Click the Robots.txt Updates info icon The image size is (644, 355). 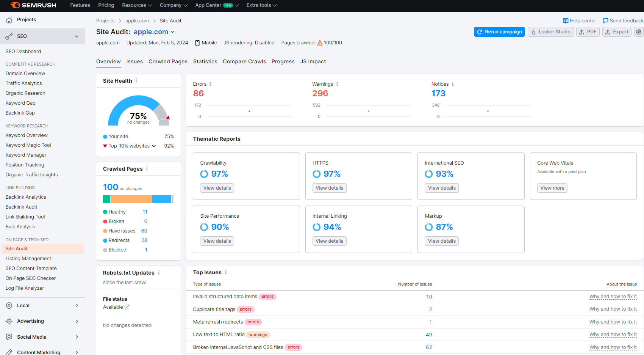click(x=159, y=273)
